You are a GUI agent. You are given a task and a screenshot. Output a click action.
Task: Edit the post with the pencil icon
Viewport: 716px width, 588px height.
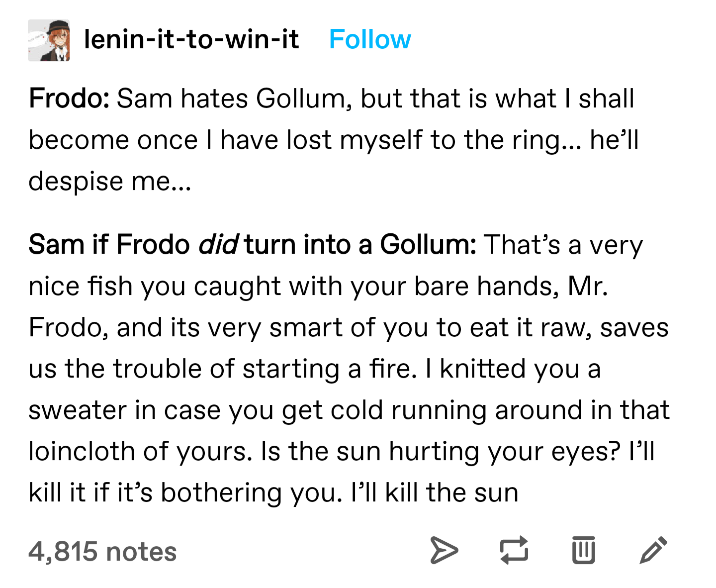653,550
